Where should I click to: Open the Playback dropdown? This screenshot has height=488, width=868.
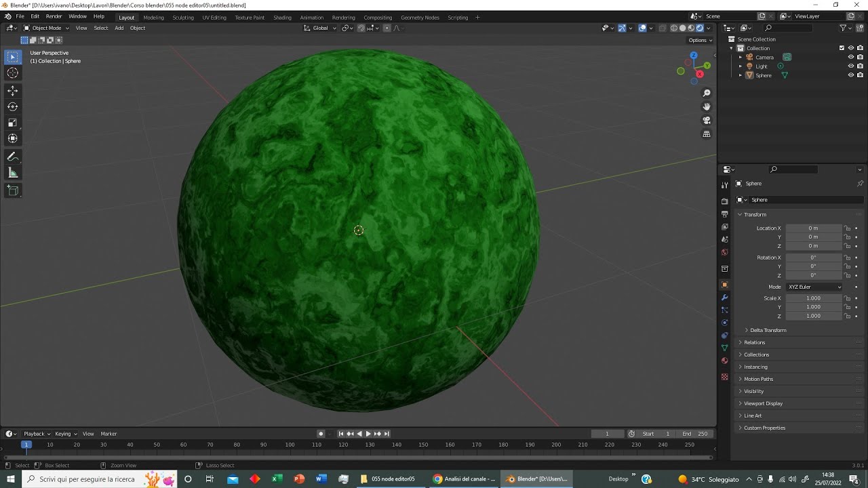click(x=37, y=434)
